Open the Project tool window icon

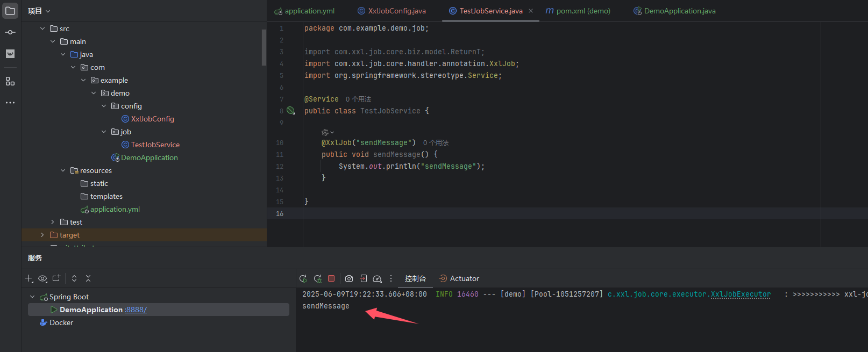[10, 11]
